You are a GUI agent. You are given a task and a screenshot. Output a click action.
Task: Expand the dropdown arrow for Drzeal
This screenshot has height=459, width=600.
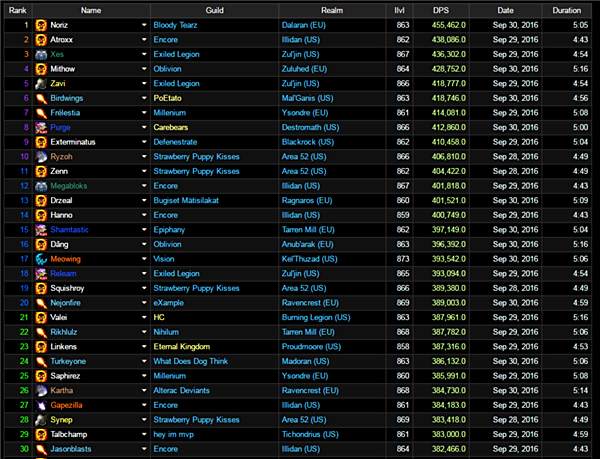coord(144,200)
